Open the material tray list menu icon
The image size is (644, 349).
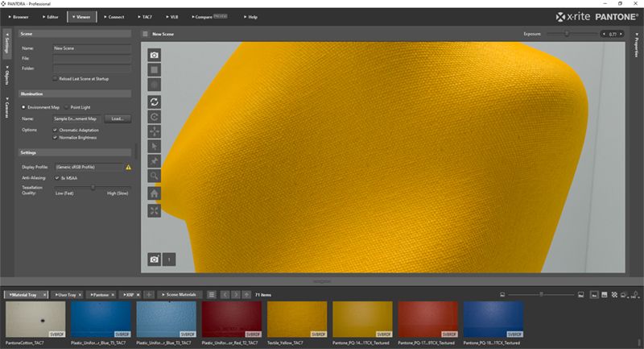(x=212, y=295)
